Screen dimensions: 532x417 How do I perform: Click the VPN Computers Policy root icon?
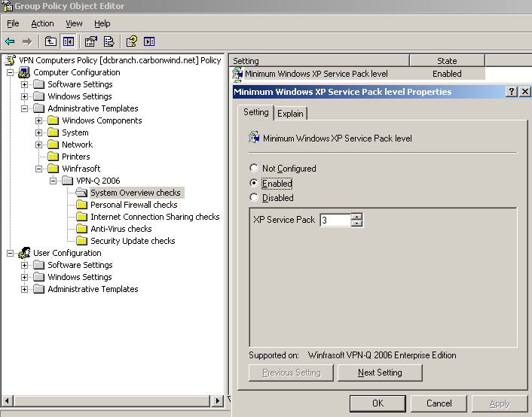tap(11, 60)
